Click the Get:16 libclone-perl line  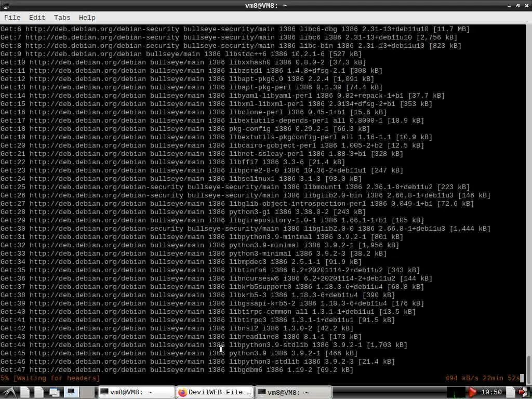click(x=193, y=112)
